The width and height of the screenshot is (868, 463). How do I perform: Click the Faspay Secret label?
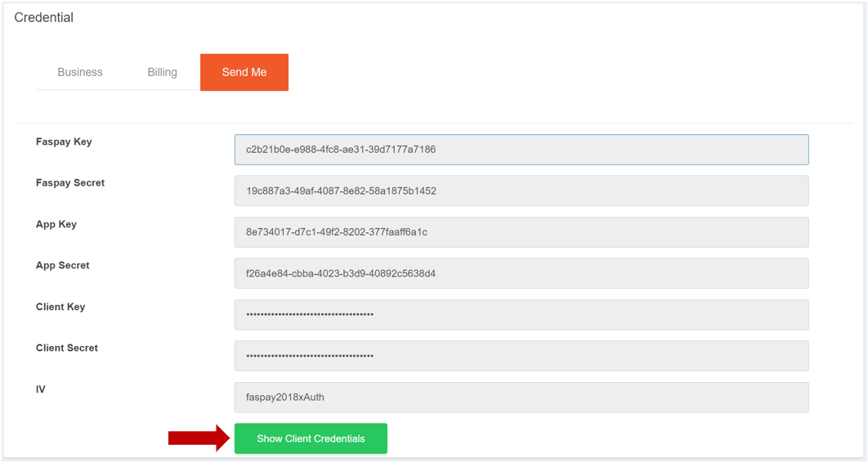pos(70,182)
